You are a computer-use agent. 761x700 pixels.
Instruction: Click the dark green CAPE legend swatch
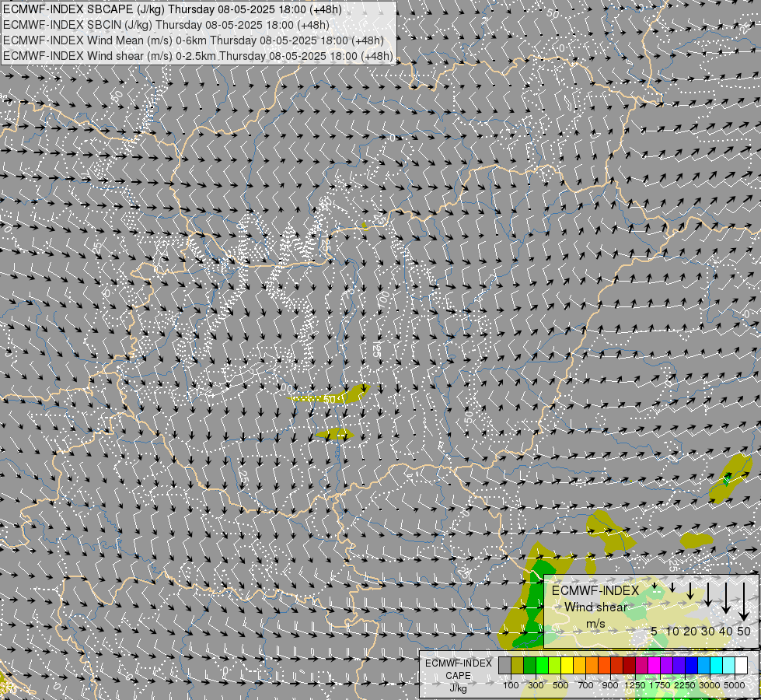pos(530,666)
